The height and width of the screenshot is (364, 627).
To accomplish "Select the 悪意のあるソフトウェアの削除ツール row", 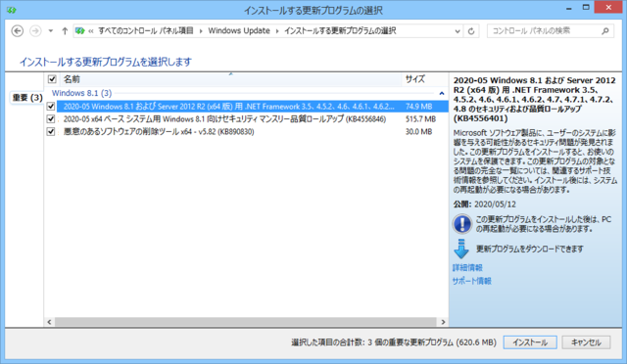I will (x=252, y=131).
